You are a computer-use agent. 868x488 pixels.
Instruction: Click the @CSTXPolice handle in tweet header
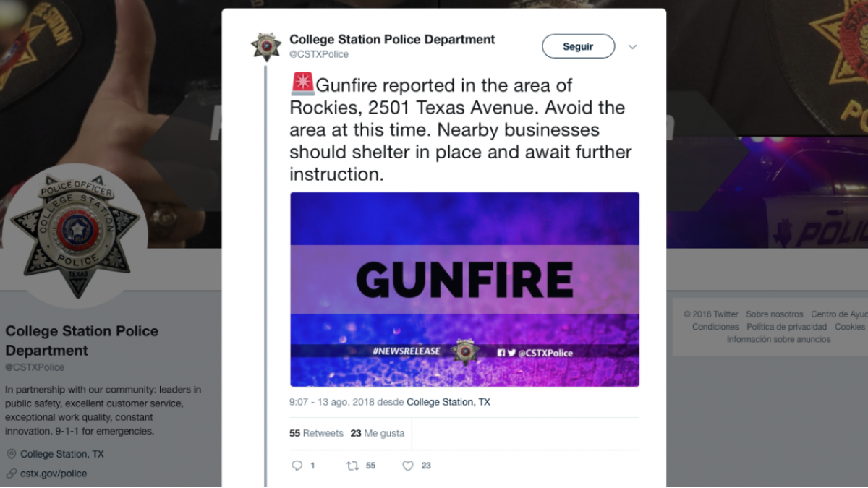(319, 54)
